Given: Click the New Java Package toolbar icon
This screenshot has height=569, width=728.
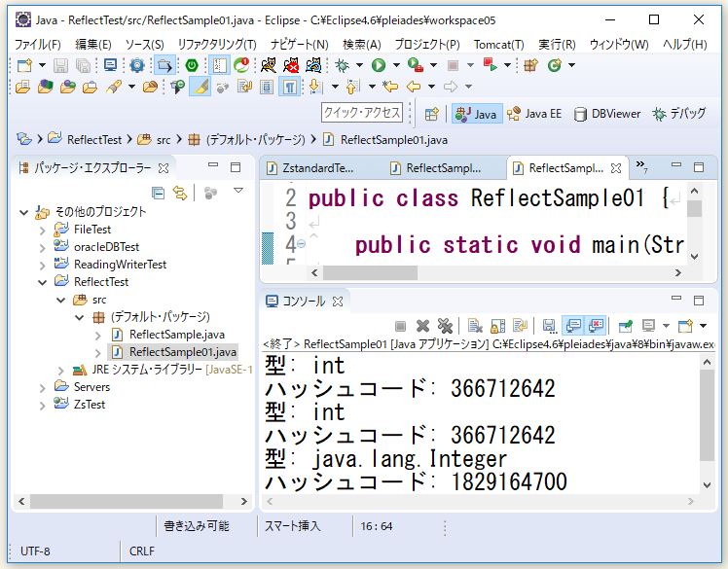Looking at the screenshot, I should [530, 65].
